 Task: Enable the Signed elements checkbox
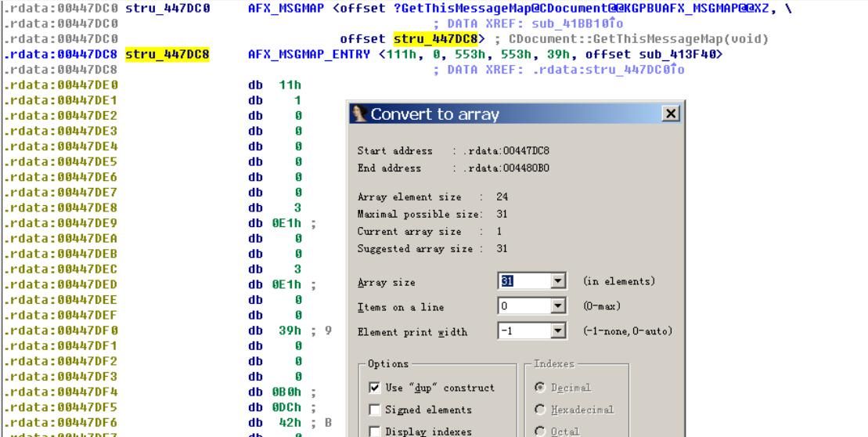(375, 410)
